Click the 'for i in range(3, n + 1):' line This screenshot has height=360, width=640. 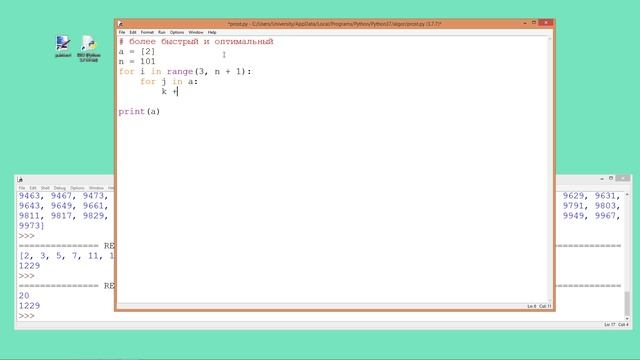185,72
